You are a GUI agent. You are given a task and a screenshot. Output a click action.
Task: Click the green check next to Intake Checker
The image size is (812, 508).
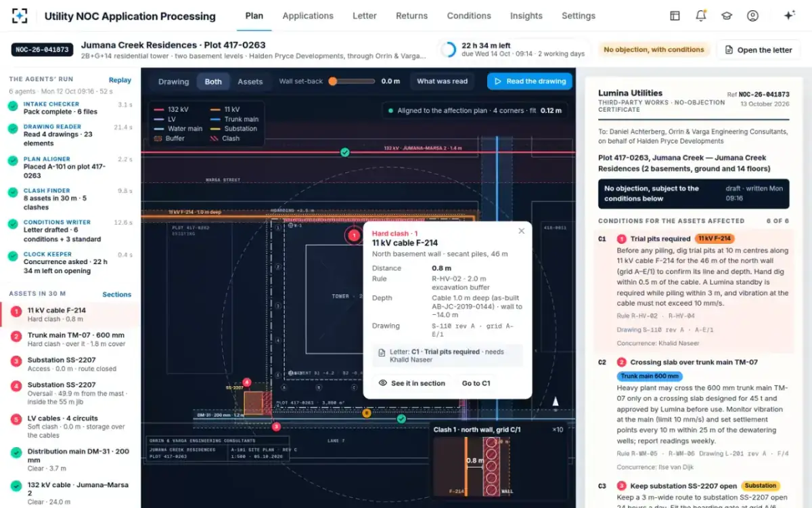click(13, 106)
